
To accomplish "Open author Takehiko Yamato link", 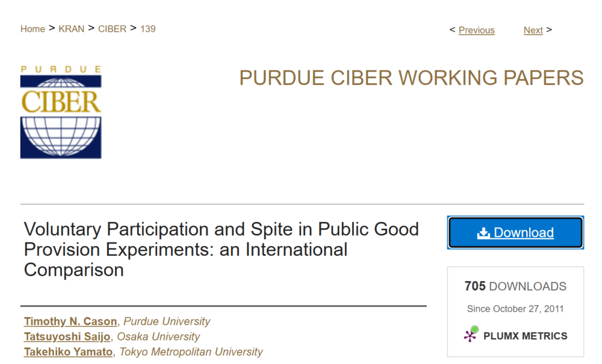I will (68, 352).
